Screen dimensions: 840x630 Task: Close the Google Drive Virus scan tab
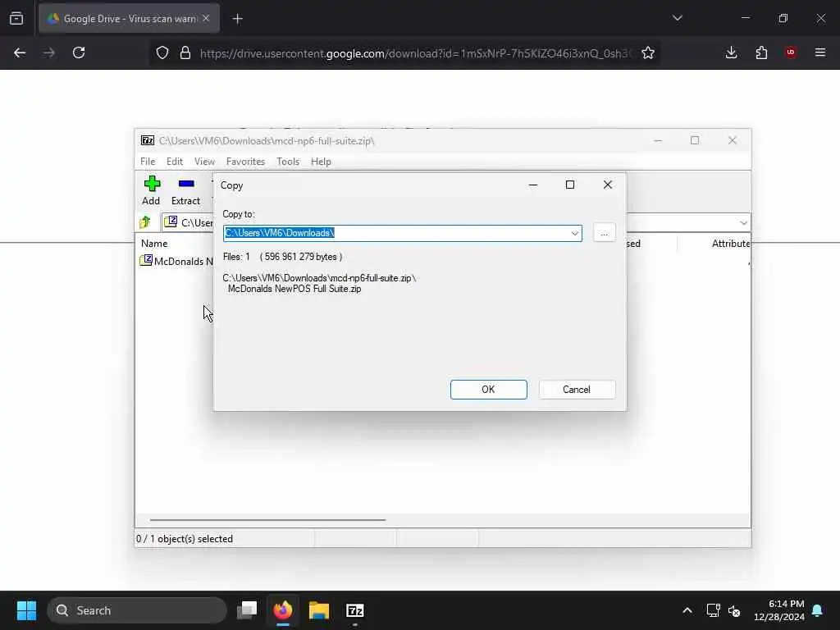tap(206, 18)
